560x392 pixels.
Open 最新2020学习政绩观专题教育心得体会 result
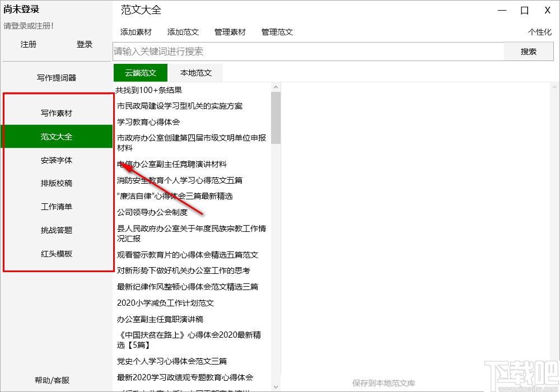185,377
